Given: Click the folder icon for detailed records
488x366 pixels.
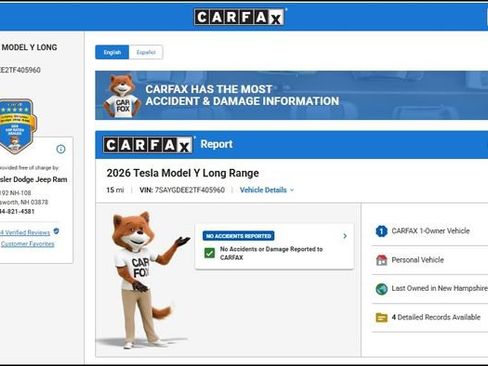Looking at the screenshot, I should point(381,318).
